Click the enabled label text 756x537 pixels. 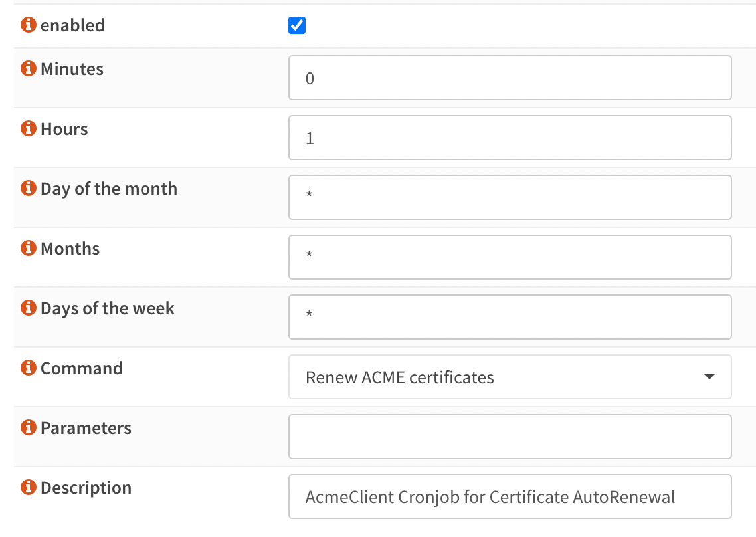(x=72, y=25)
